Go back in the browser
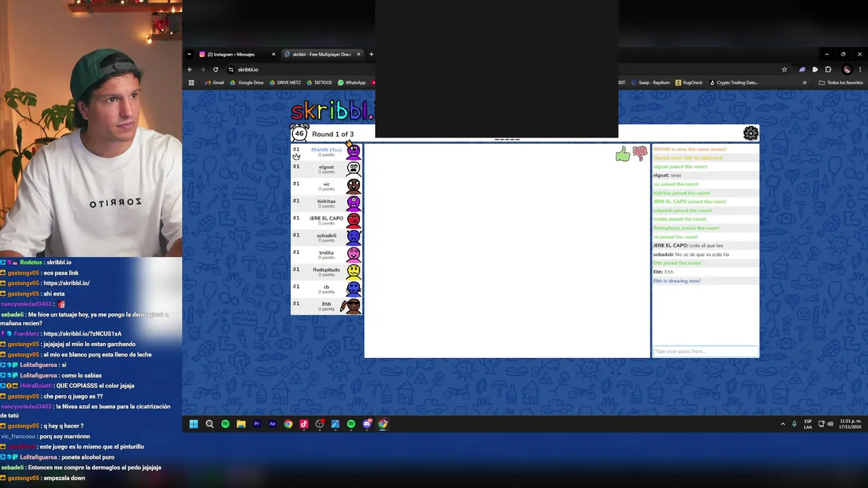 [x=190, y=69]
